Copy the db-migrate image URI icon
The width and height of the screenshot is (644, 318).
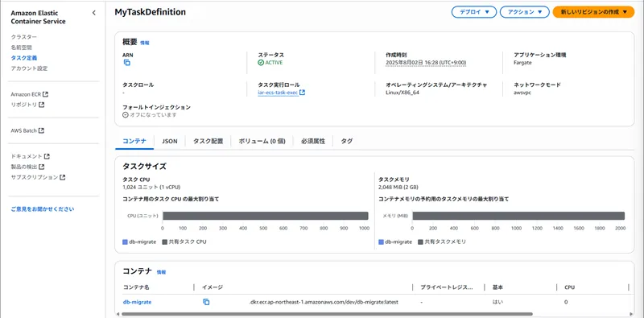[x=206, y=302]
